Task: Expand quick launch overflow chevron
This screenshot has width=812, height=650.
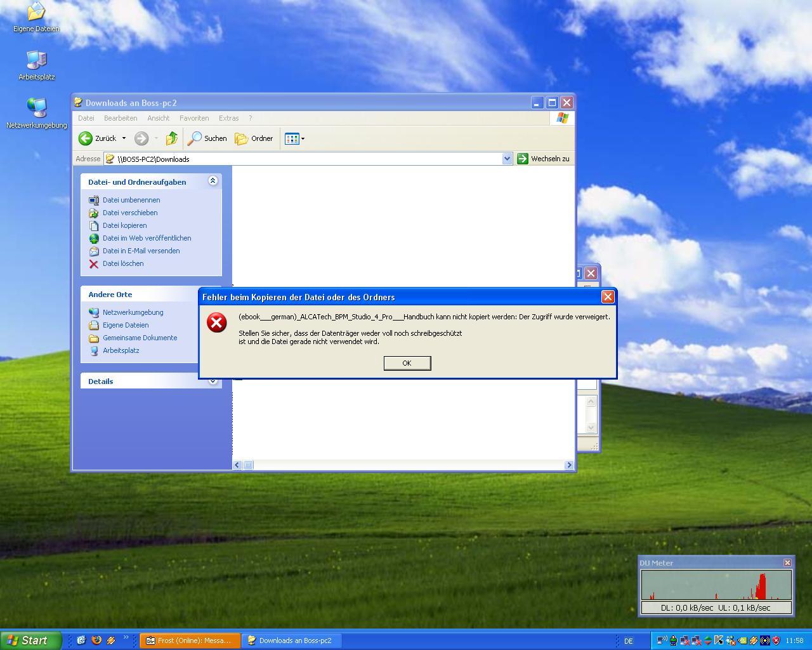Action: tap(126, 638)
